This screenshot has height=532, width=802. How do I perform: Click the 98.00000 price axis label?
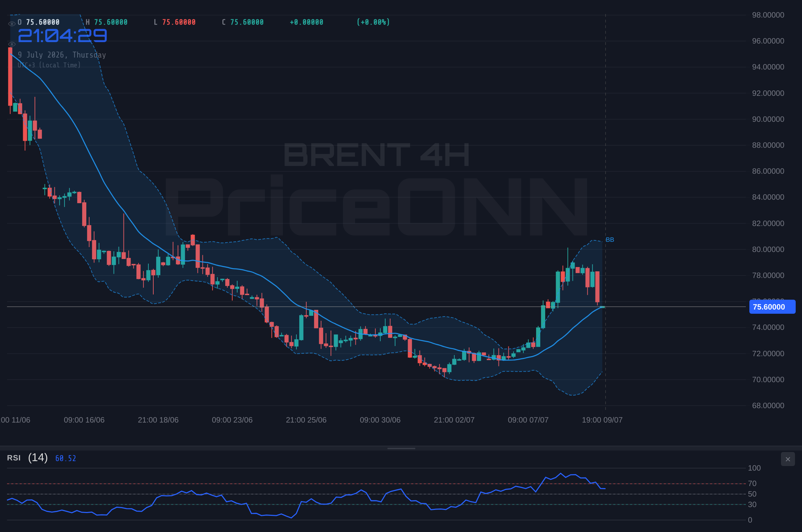click(768, 15)
